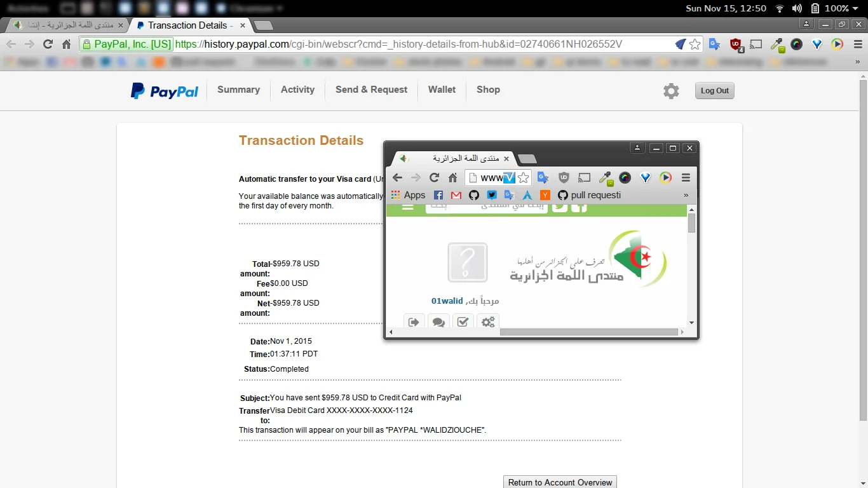Open Facebook bookmark in forum window bookmarks bar

[x=438, y=195]
